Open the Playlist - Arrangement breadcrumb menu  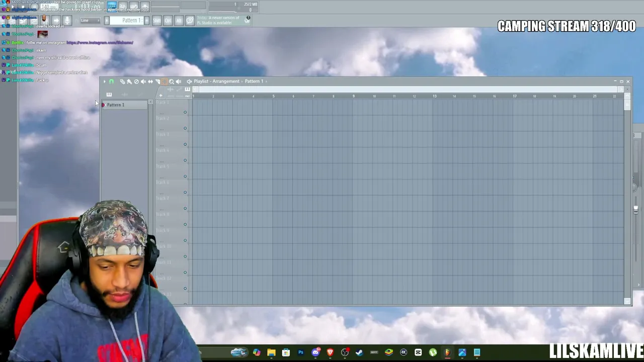[216, 81]
